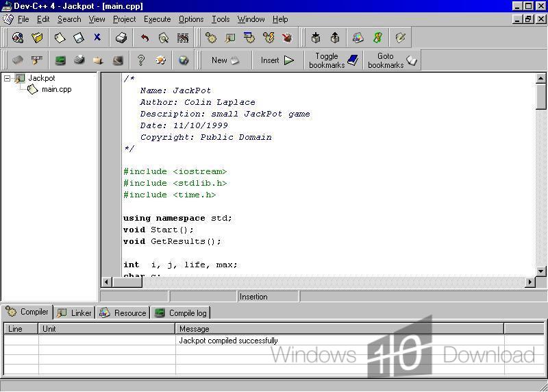This screenshot has width=548, height=392.
Task: Click the hatched grid toolbar icon
Action: point(182,38)
